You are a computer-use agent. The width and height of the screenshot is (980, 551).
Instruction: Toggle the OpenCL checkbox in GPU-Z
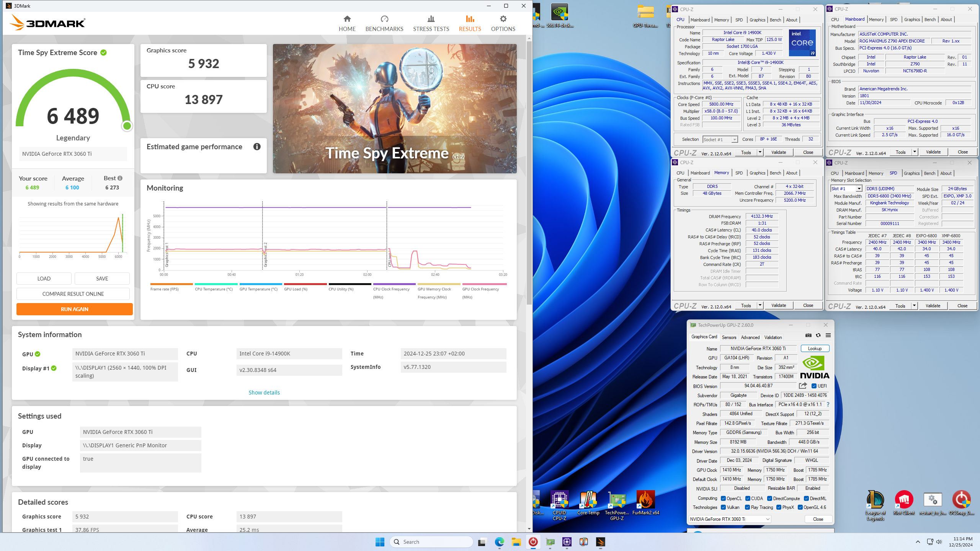tap(723, 498)
